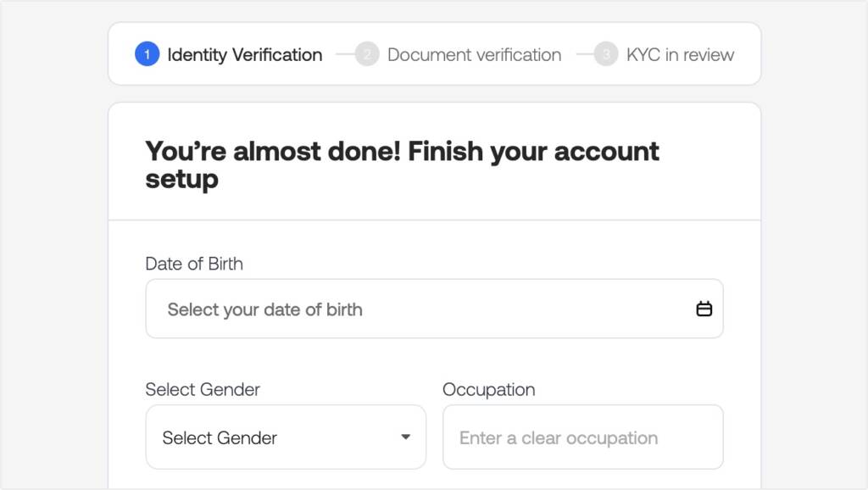Click the connector line before KYC step
Viewport: 868px width, 490px height.
pyautogui.click(x=585, y=54)
